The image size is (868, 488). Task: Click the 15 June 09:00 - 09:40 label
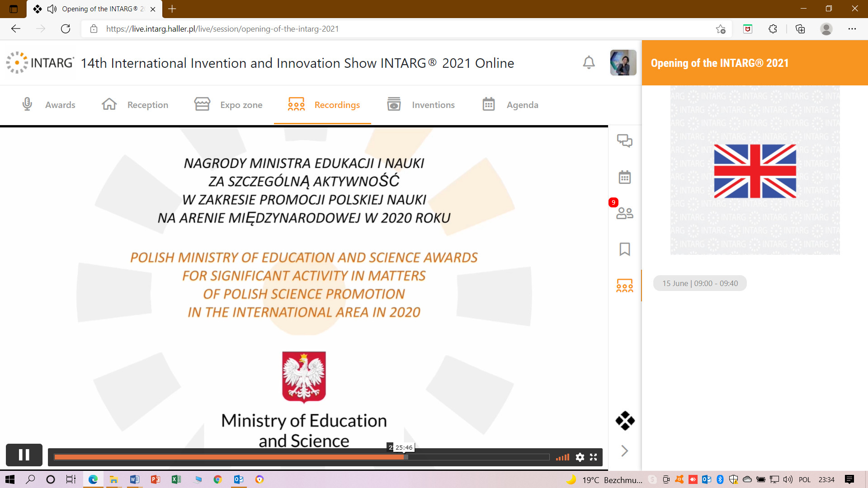(x=700, y=283)
